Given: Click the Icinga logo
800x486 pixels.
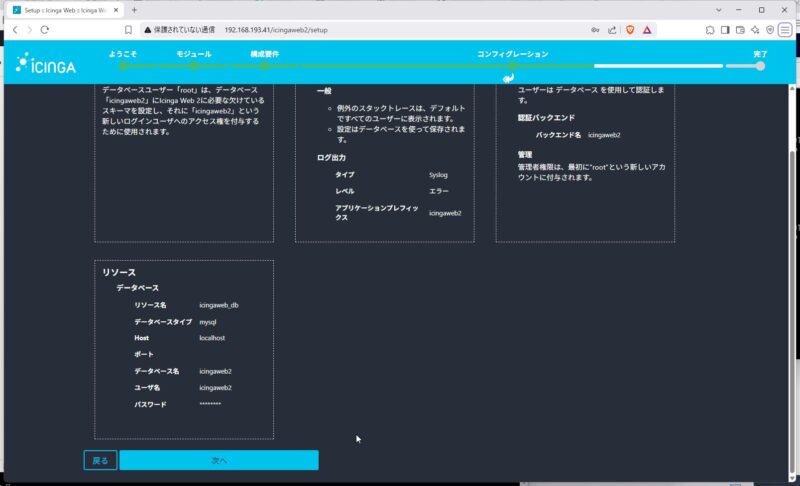Looking at the screenshot, I should click(x=46, y=63).
